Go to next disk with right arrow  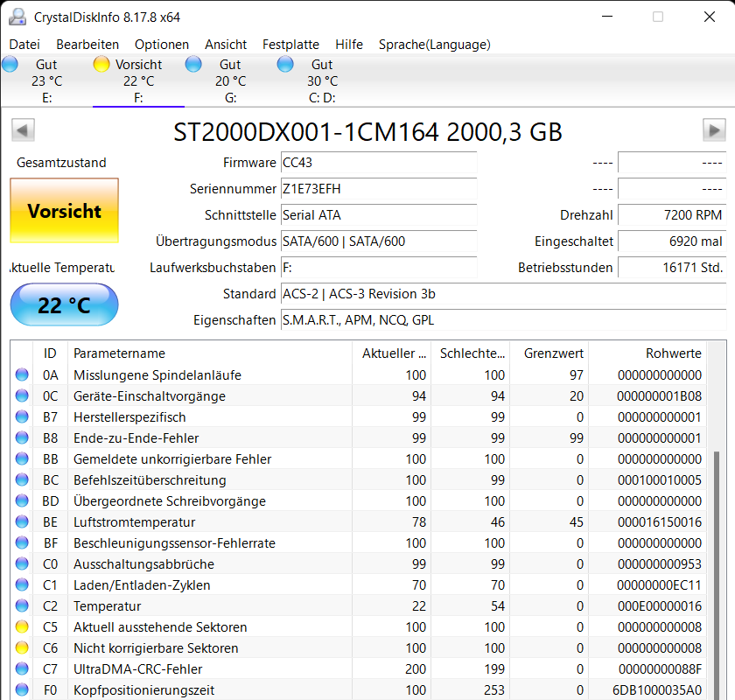tap(714, 129)
